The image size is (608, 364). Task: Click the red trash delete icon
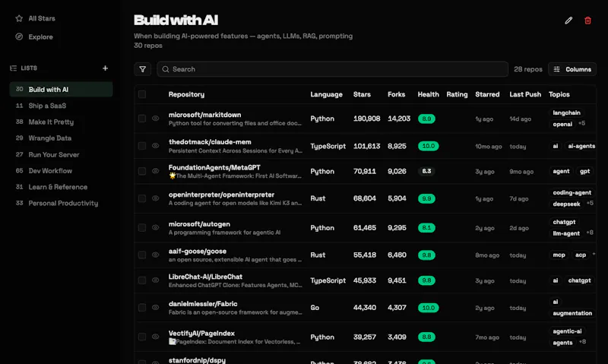587,21
